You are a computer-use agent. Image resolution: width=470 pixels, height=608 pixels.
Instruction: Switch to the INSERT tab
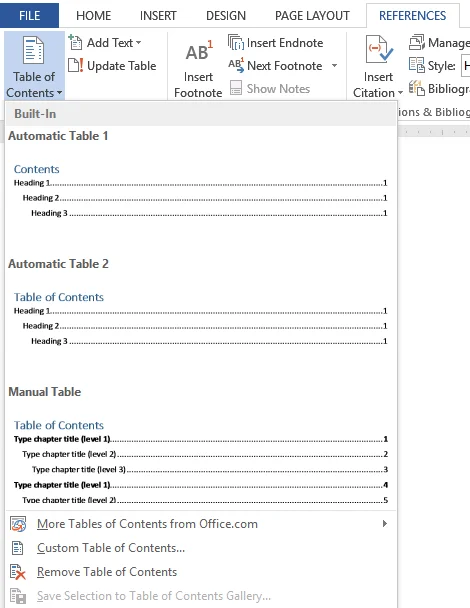tap(158, 16)
